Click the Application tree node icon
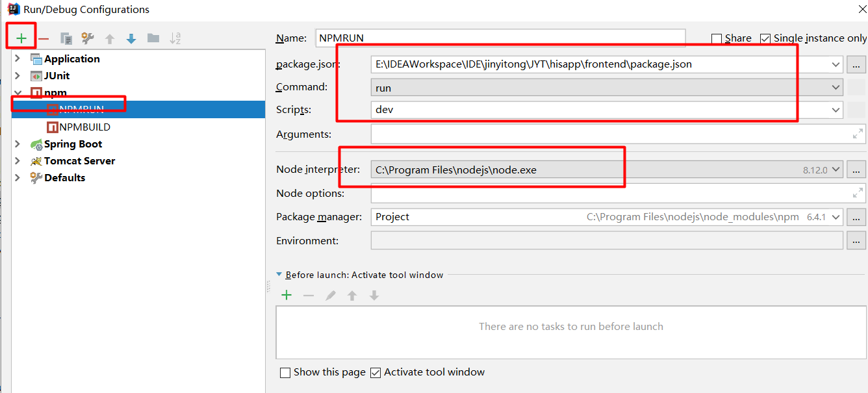The height and width of the screenshot is (393, 868). click(x=36, y=59)
